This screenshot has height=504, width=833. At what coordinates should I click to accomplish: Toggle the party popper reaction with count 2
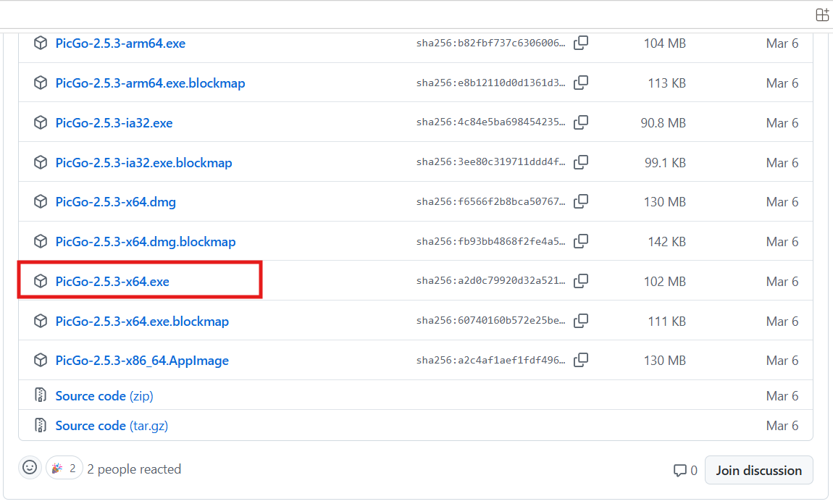click(x=64, y=468)
